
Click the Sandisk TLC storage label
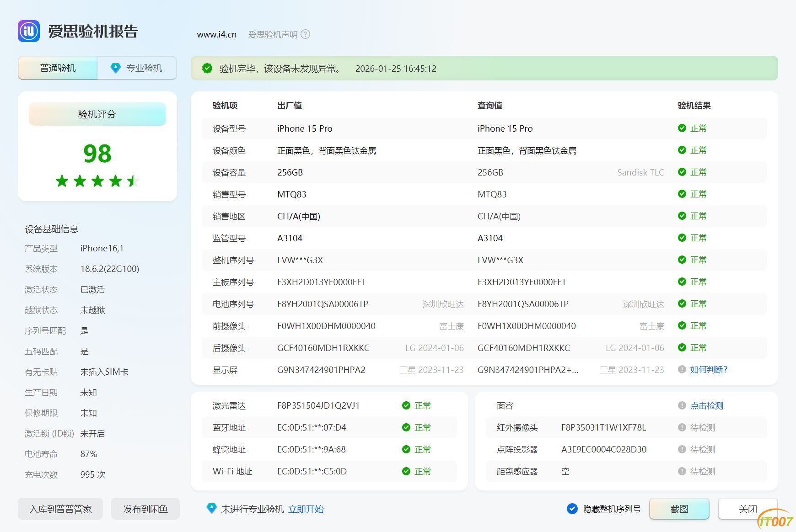point(640,172)
